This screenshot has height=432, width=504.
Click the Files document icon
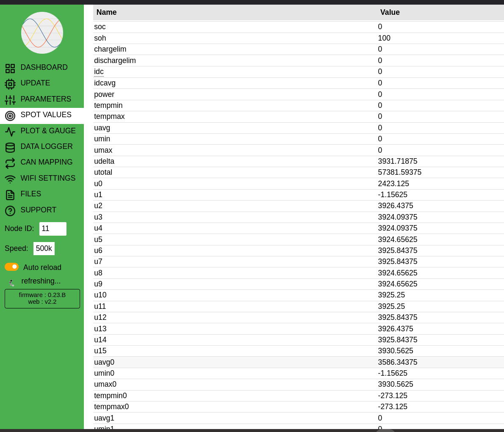pos(10,195)
